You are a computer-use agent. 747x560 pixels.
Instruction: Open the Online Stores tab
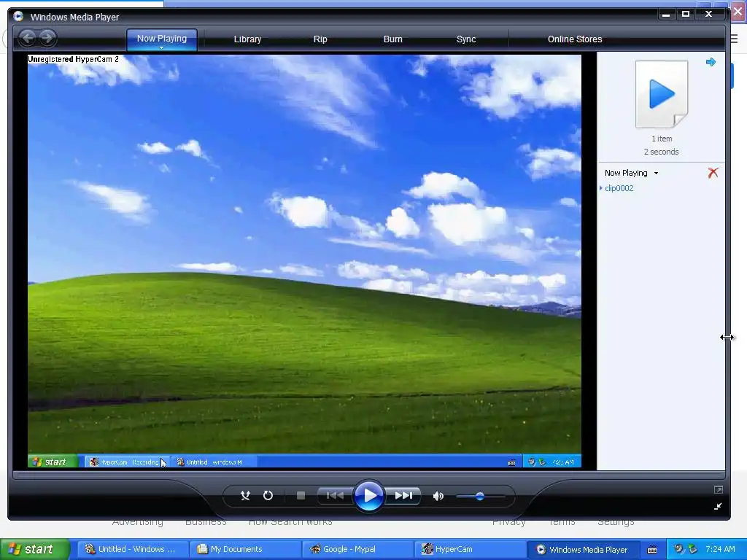[575, 39]
